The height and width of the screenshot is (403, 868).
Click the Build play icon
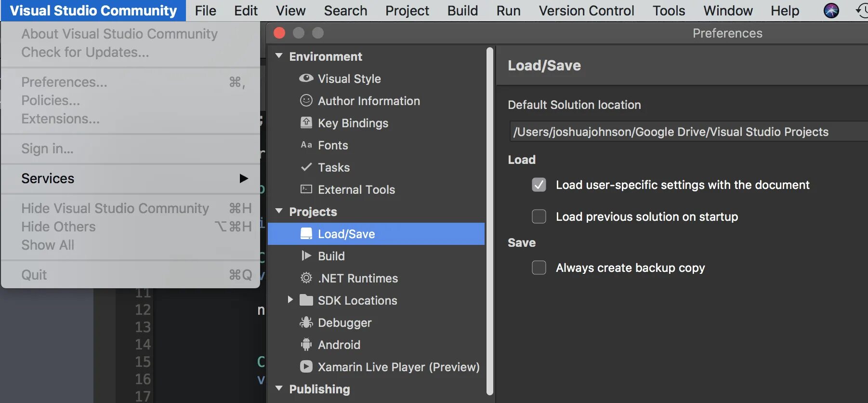tap(306, 255)
